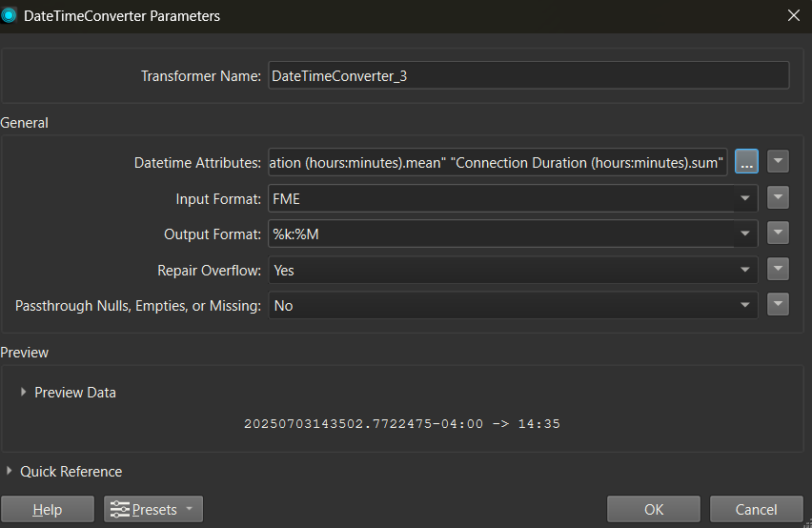Open Input Format options arrow menu
Screen dimensions: 812x528
click(778, 197)
